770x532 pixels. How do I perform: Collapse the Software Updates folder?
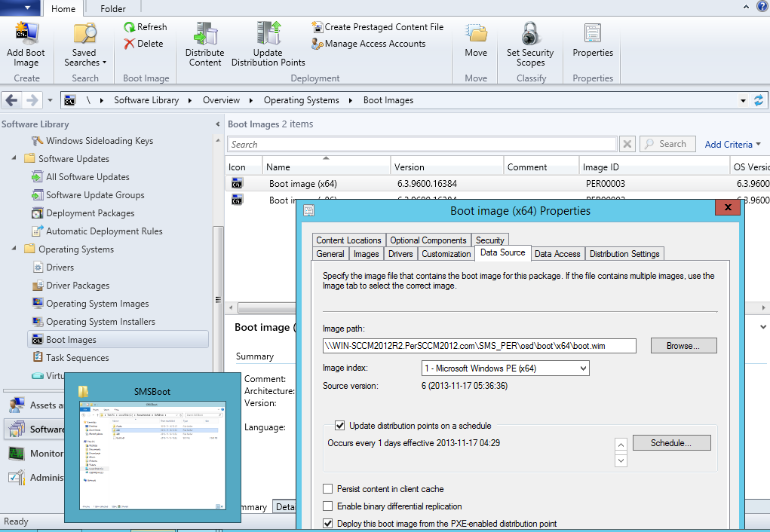pos(14,158)
